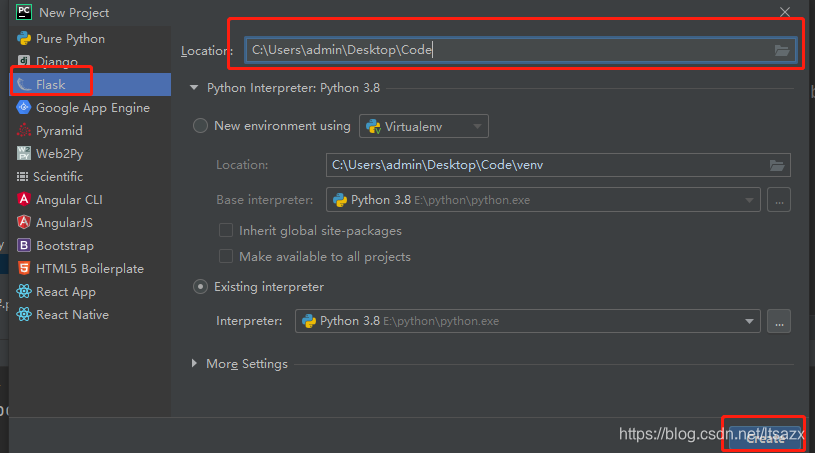The width and height of the screenshot is (815, 453).
Task: Click the Bootstrap B icon
Action: pyautogui.click(x=24, y=245)
